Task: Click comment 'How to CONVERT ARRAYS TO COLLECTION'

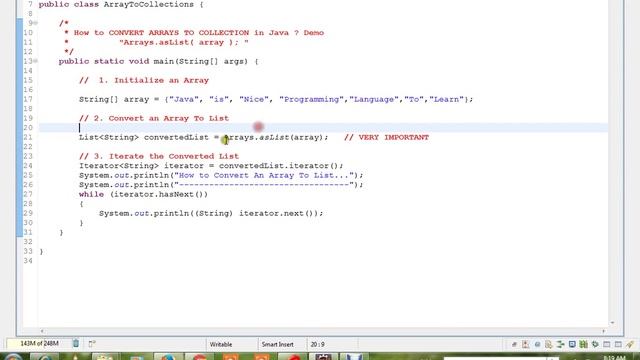Action: pyautogui.click(x=161, y=33)
